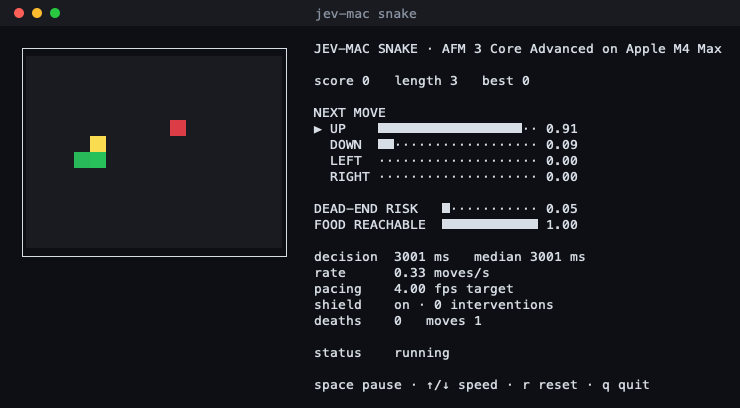Click the green snake body segment
740x408 pixels.
pos(90,160)
